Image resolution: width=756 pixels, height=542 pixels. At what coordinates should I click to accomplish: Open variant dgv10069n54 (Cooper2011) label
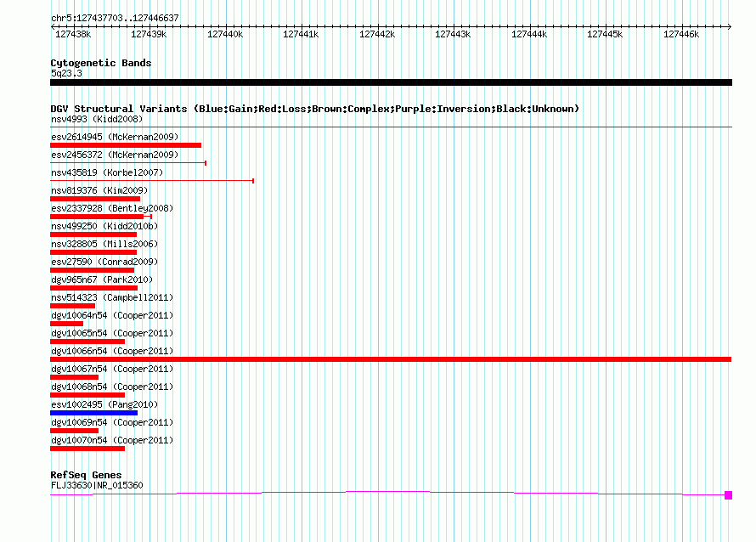click(x=112, y=422)
